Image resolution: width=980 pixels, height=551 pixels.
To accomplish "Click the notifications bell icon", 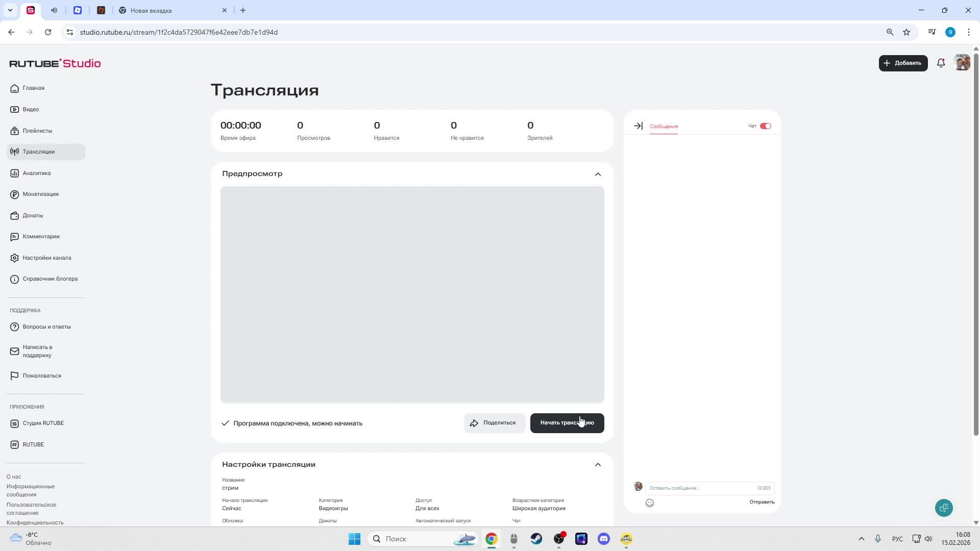I will [941, 63].
